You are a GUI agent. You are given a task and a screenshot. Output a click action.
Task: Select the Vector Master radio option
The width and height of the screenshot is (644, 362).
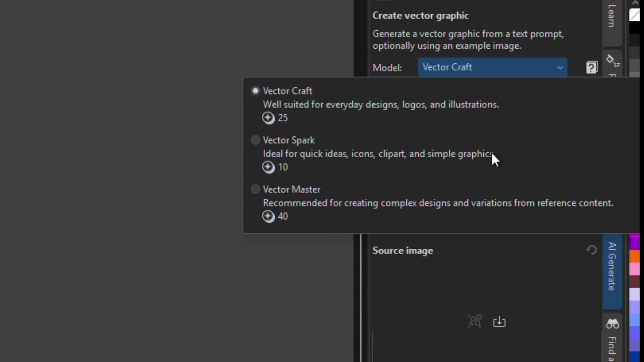coord(256,189)
